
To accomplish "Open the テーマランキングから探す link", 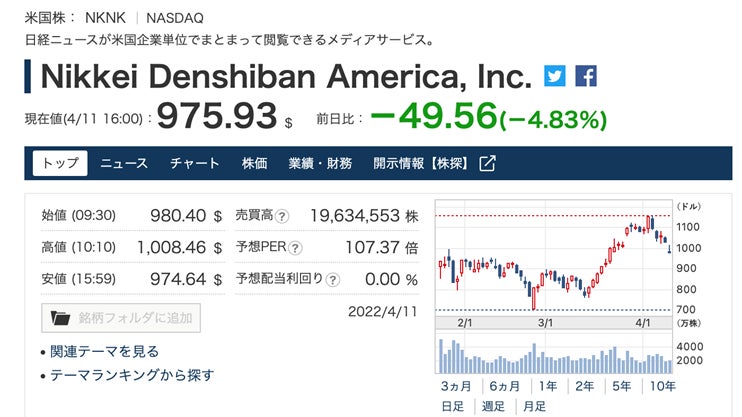I will (x=132, y=375).
